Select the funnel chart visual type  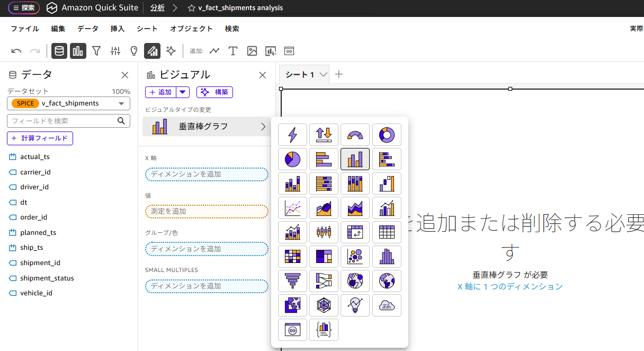tap(292, 280)
